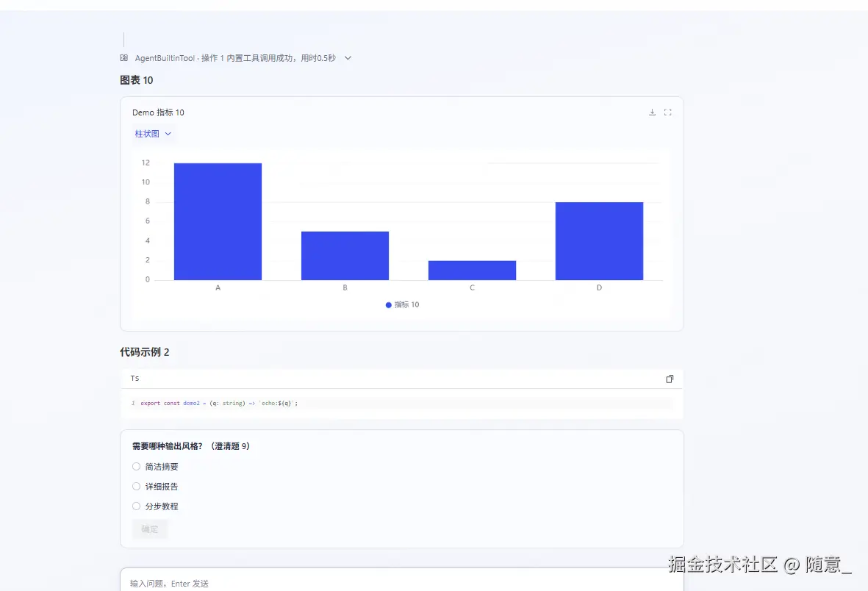This screenshot has height=591, width=868.
Task: Click the 图表 10 heading
Action: click(137, 80)
